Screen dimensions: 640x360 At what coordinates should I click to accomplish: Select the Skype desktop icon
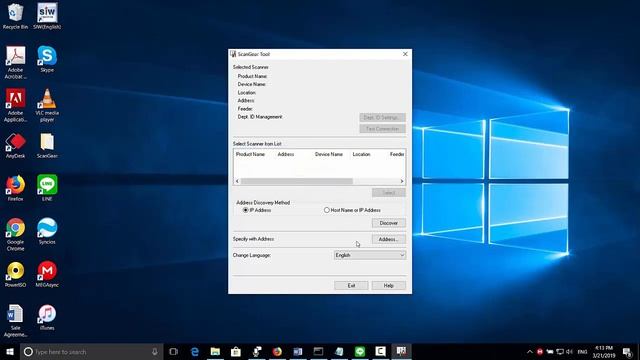[47, 60]
